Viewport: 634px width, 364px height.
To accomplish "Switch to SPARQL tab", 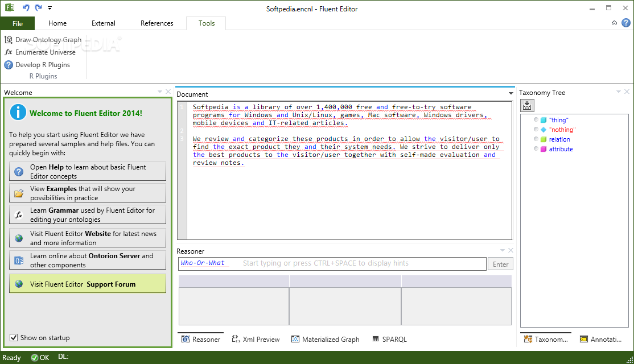I will (x=390, y=340).
